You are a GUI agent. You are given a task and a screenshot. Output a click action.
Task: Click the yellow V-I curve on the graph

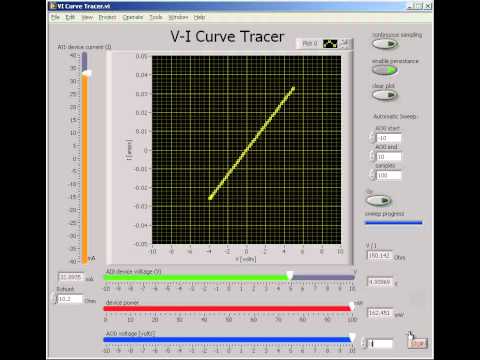252,143
